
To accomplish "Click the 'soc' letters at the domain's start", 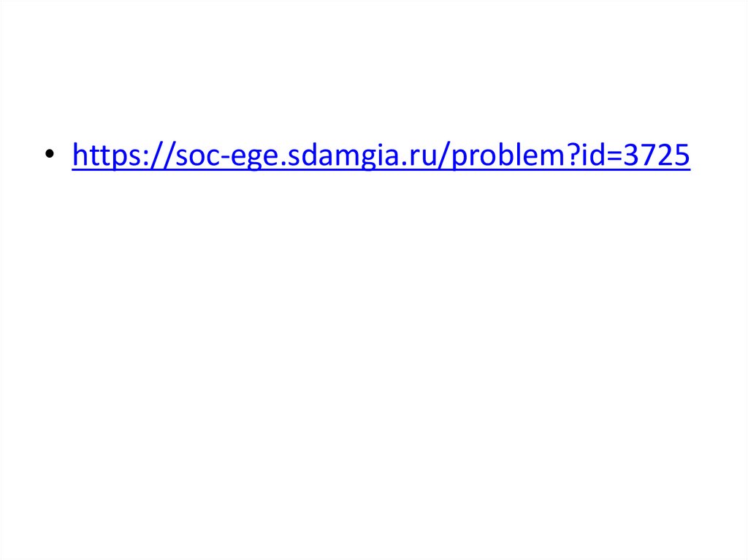I will pyautogui.click(x=198, y=157).
